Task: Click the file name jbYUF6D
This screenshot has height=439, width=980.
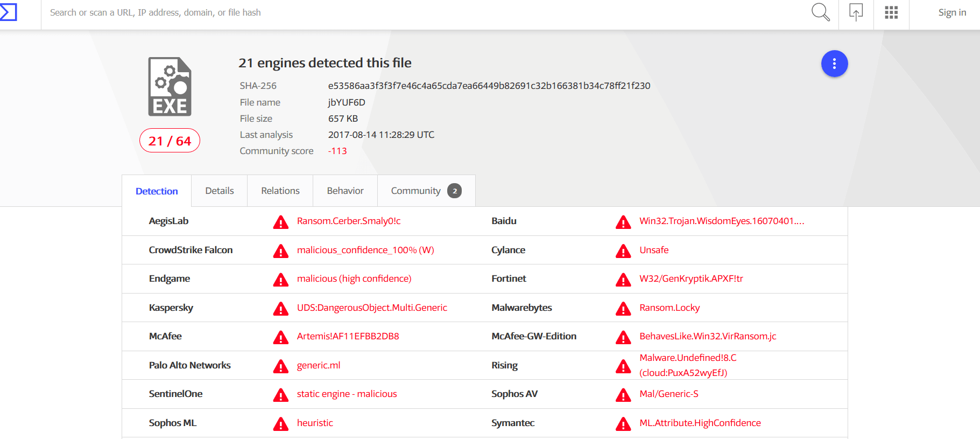Action: [x=347, y=102]
